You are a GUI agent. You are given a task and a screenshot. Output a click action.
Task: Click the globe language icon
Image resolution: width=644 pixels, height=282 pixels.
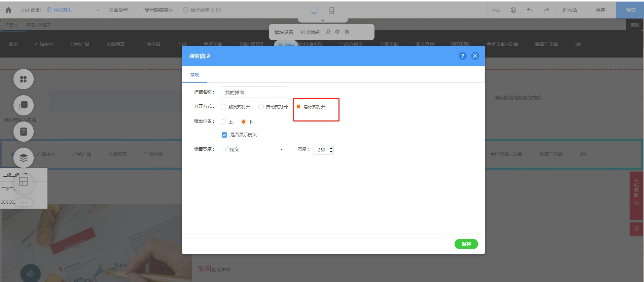pos(513,10)
